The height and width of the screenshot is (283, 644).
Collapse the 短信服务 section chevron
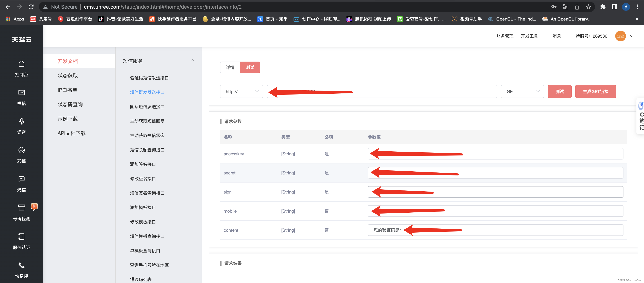[192, 60]
